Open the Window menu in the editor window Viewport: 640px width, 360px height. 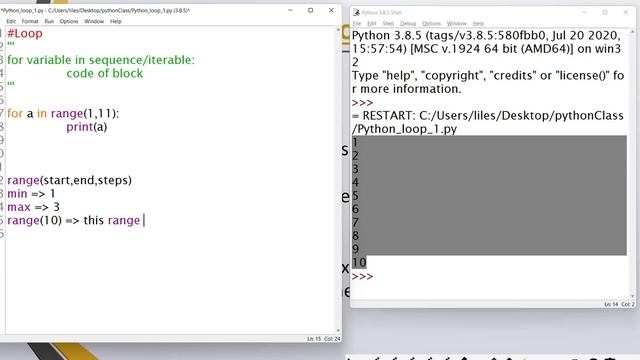[x=94, y=21]
